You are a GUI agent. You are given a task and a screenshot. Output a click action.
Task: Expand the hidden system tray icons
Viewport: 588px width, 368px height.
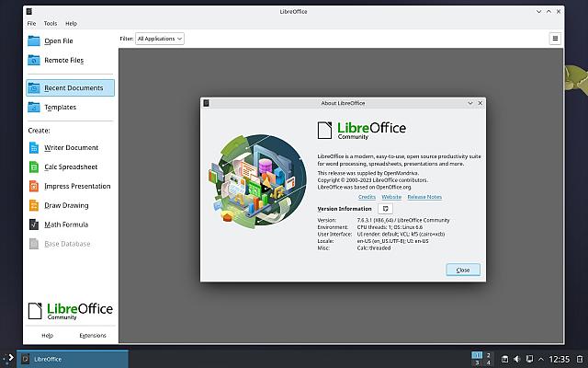coord(541,360)
